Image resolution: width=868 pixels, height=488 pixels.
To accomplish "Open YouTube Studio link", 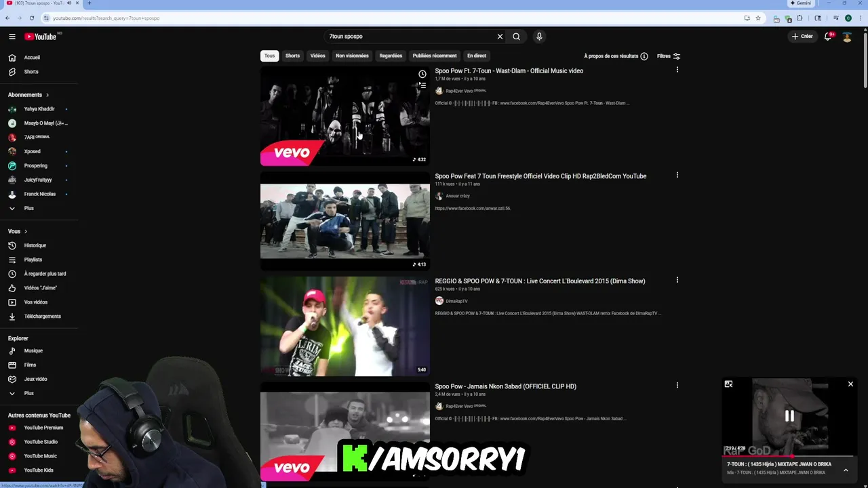I will pyautogui.click(x=39, y=442).
